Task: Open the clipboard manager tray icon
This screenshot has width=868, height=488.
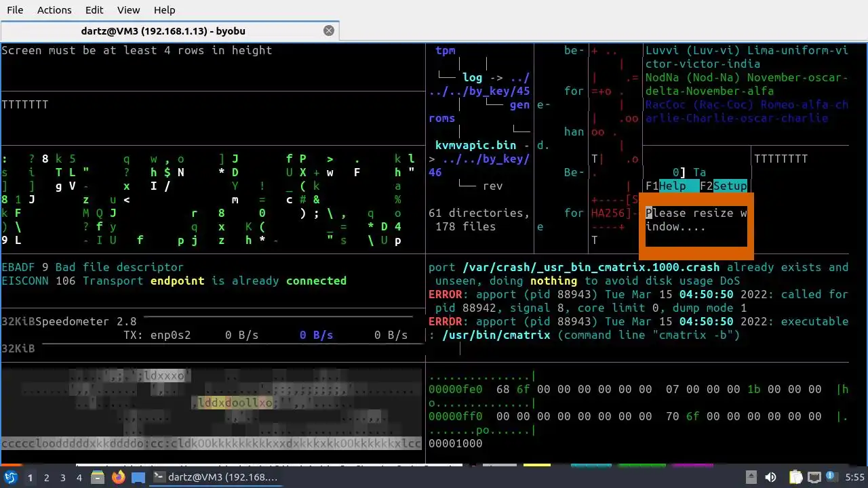Action: pyautogui.click(x=796, y=477)
